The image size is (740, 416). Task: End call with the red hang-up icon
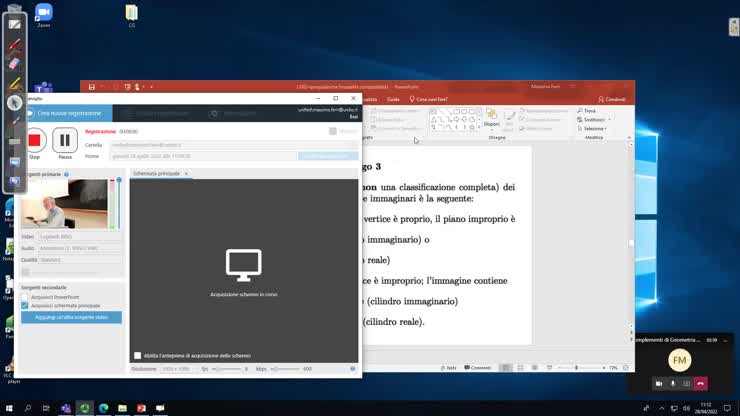click(701, 383)
